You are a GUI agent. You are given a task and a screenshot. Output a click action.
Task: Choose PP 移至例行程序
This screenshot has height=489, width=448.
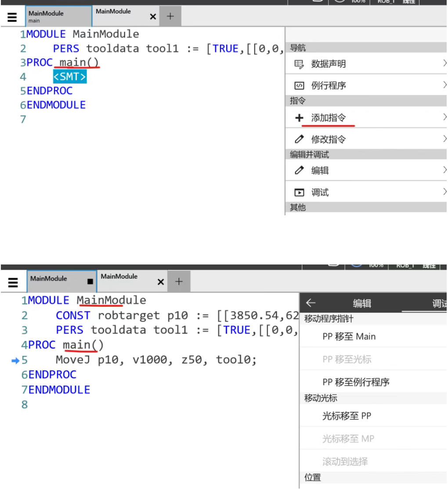(356, 382)
